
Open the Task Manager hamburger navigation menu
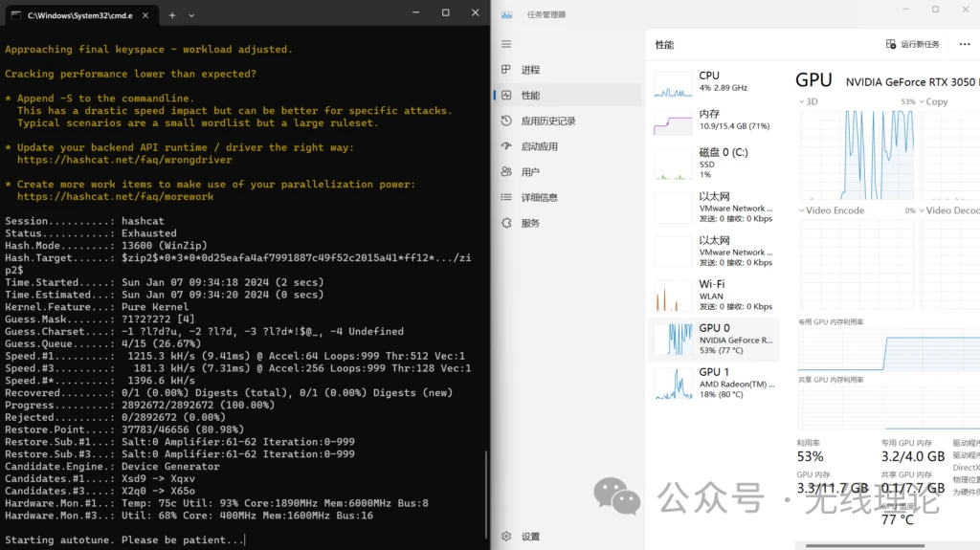(x=506, y=44)
